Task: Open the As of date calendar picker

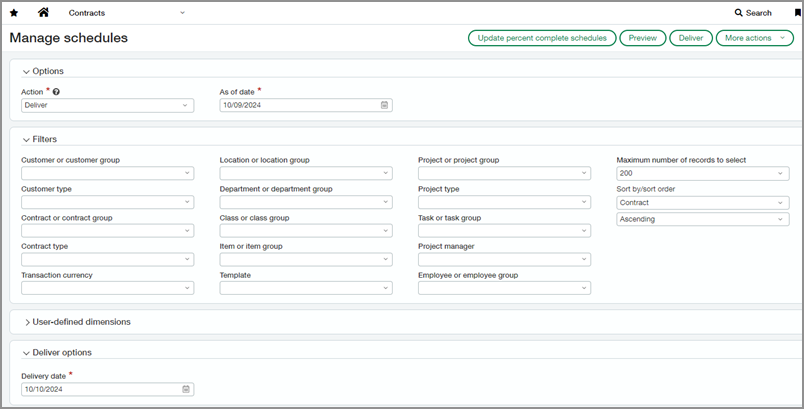Action: pyautogui.click(x=384, y=105)
